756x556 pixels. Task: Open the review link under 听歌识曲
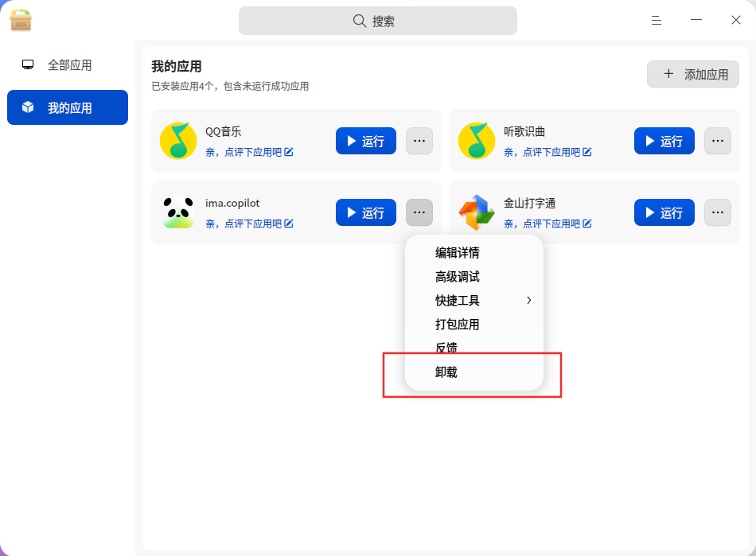[x=548, y=152]
